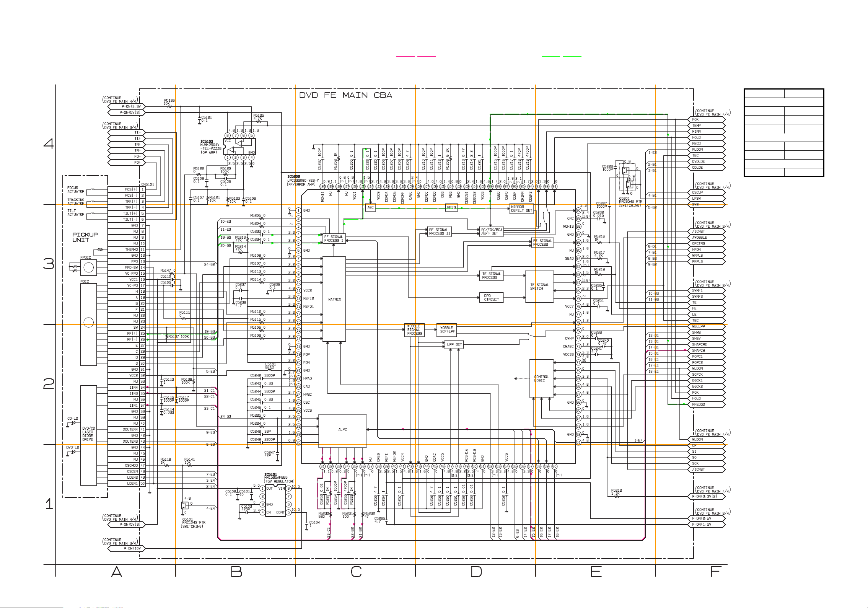Select the SCFCK connector
Image resolution: width=868 pixels, height=608 pixels.
click(x=707, y=375)
